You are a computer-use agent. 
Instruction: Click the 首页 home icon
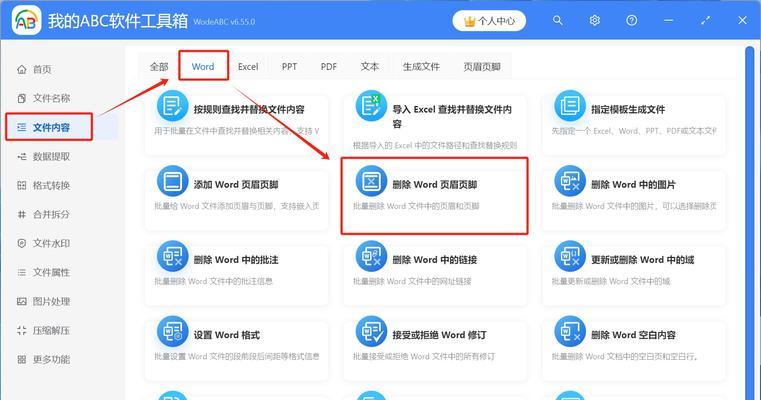pos(21,69)
